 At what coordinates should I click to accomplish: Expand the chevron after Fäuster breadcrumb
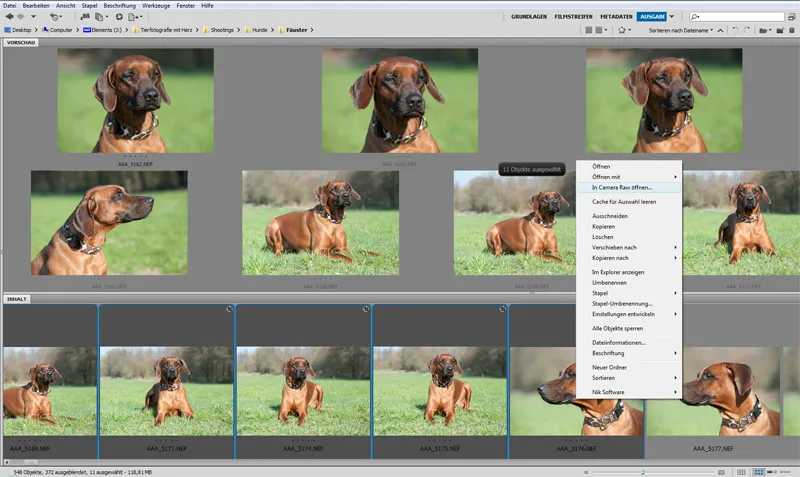coord(312,30)
